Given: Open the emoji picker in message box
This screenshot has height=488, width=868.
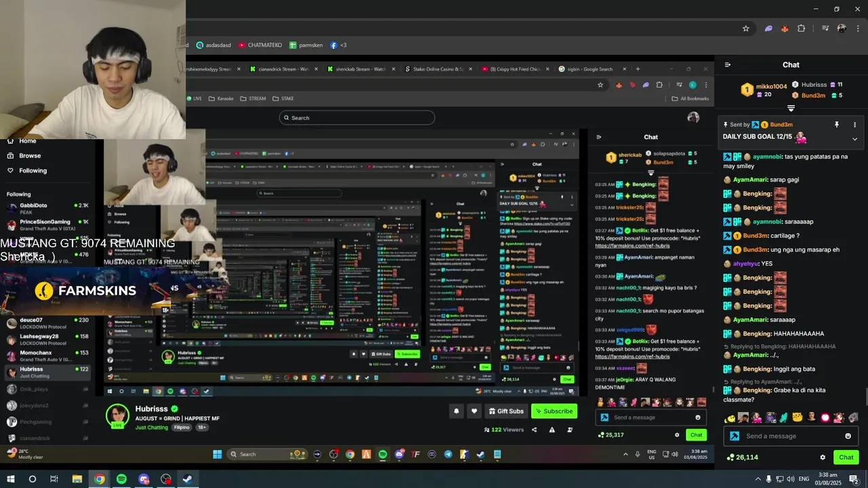Looking at the screenshot, I should [848, 436].
